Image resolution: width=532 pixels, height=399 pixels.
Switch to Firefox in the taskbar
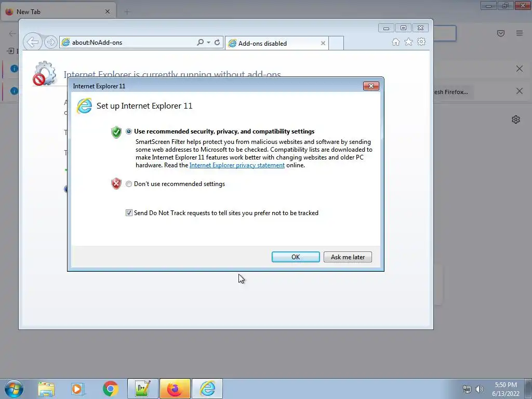click(175, 389)
